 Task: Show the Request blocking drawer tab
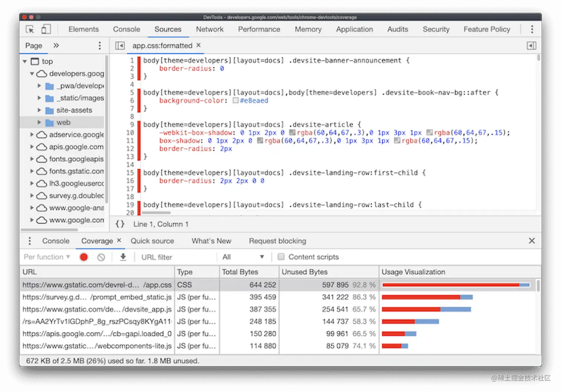point(278,241)
